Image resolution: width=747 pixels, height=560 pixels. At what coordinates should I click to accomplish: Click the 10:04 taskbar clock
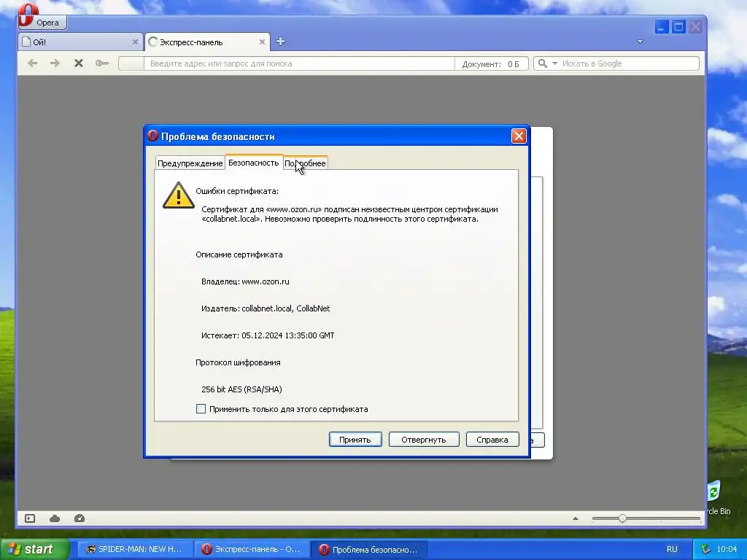[x=727, y=549]
